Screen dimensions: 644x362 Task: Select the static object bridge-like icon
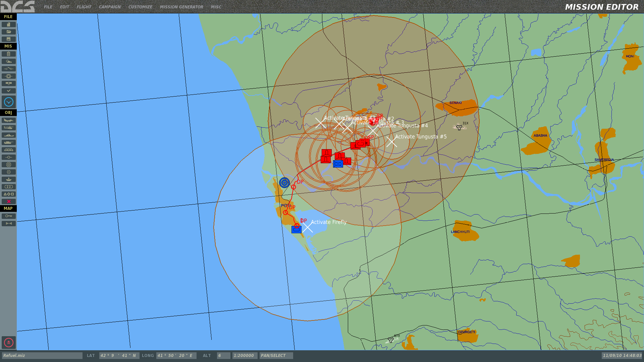pos(9,150)
